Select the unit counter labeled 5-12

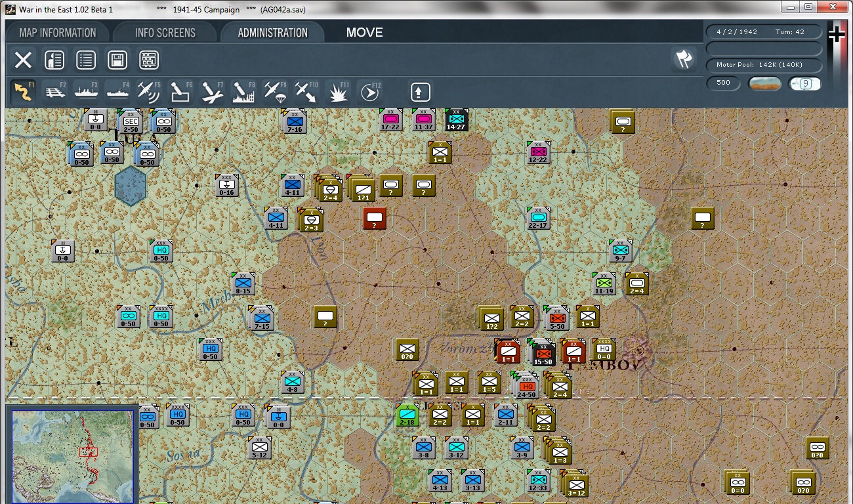point(260,448)
